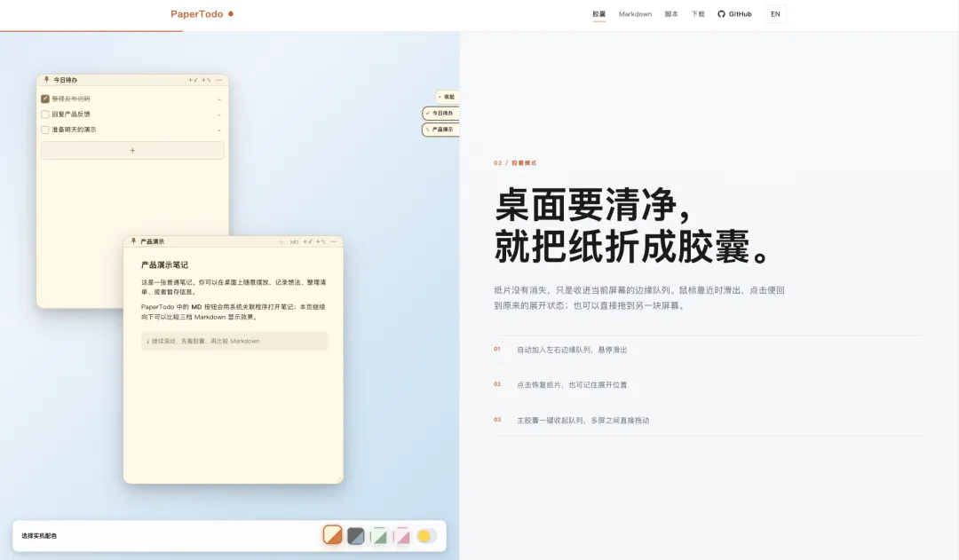Click the 收起 collapse capsule
959x560 pixels.
[x=447, y=97]
